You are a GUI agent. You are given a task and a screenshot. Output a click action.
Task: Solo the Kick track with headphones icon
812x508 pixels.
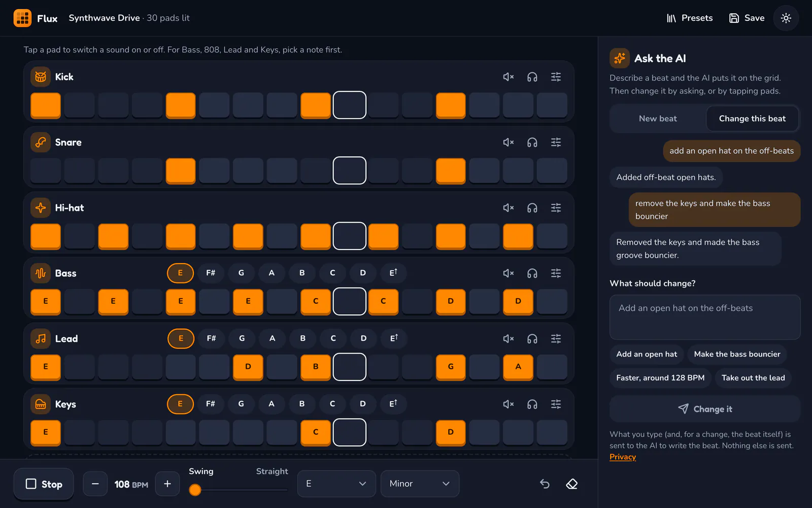pos(532,77)
